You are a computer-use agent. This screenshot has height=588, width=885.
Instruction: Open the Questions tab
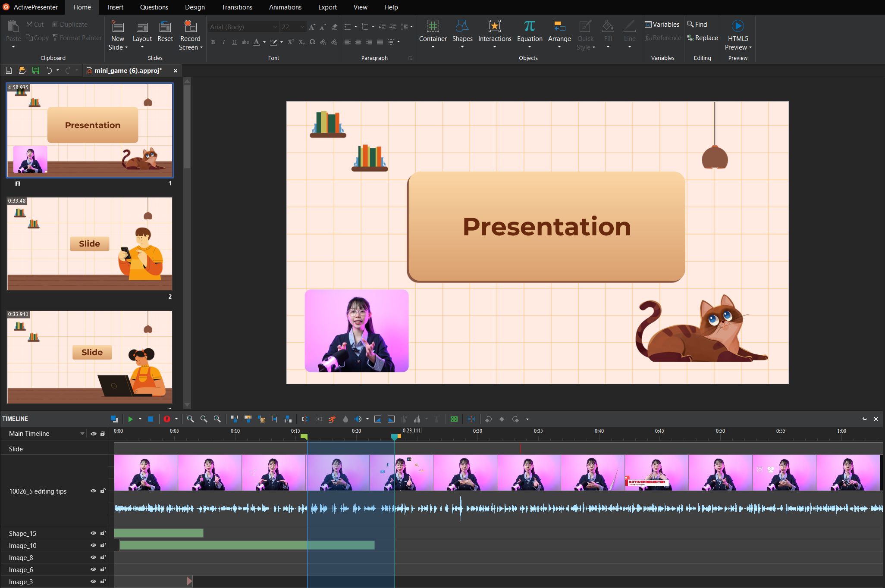click(154, 7)
